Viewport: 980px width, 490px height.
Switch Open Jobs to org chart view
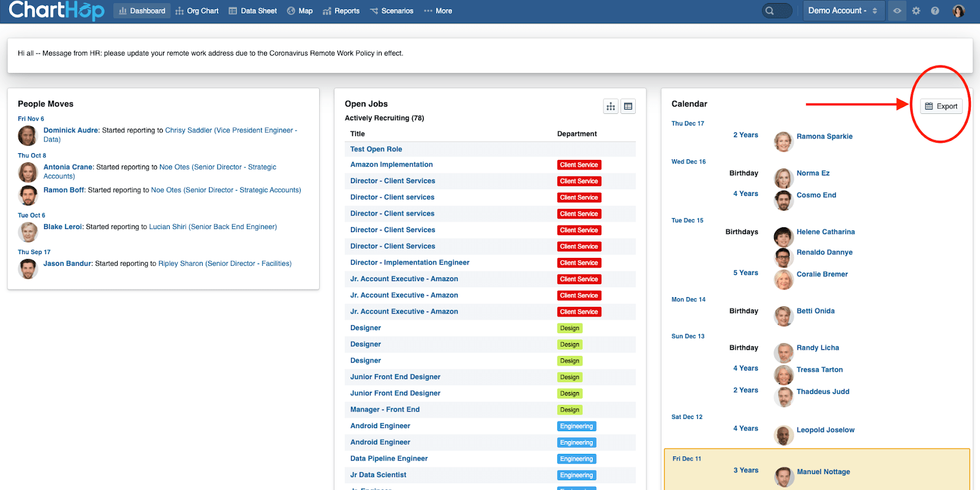[611, 107]
